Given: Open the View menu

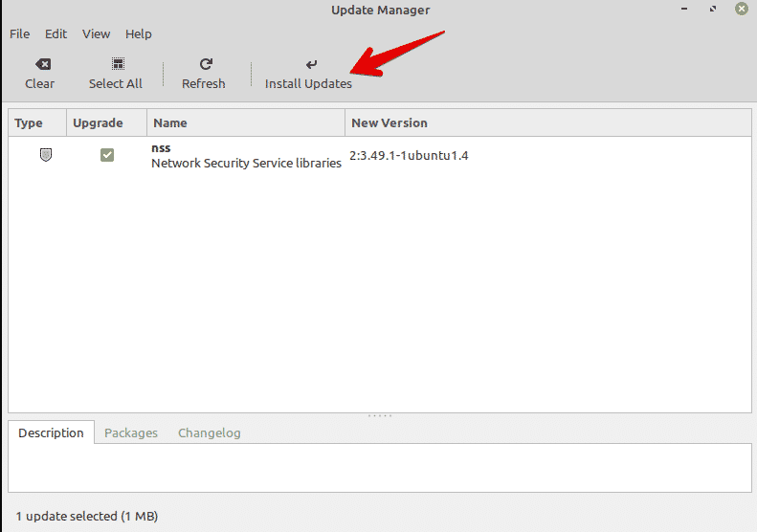Looking at the screenshot, I should point(96,34).
